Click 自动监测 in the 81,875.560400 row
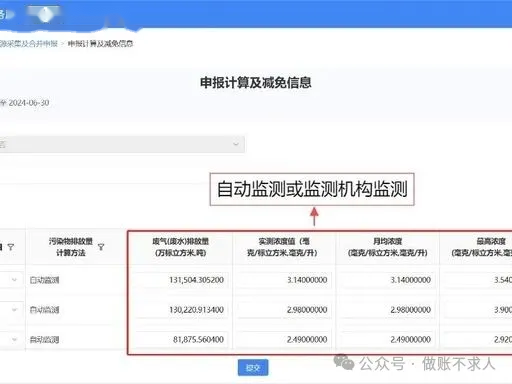Viewport: 512px width, 384px height. (x=44, y=340)
